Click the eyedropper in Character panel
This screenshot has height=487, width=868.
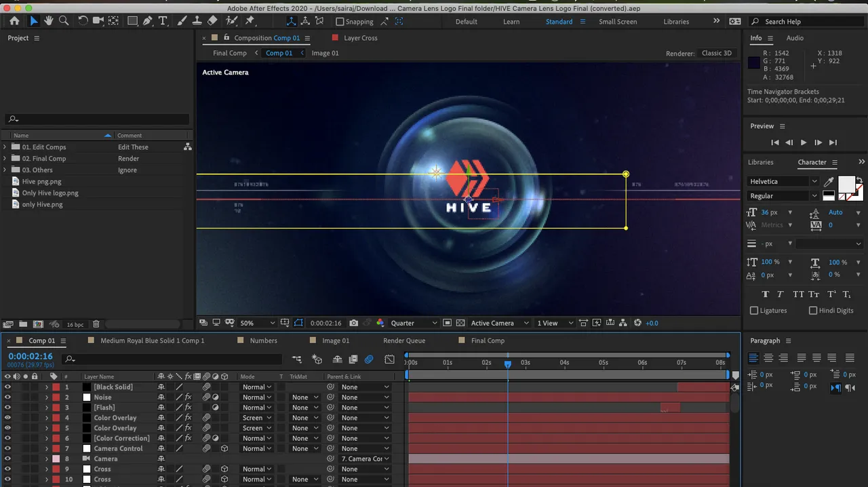[829, 182]
